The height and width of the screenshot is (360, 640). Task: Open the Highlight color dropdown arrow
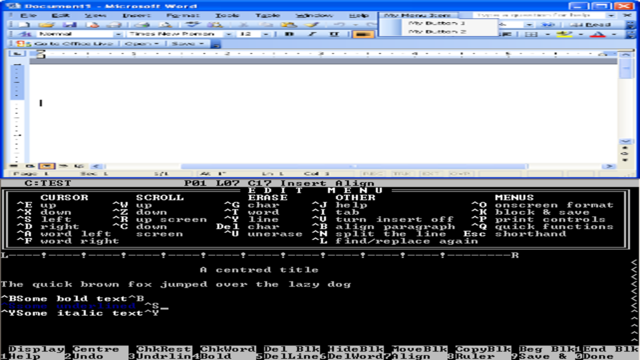pos(580,34)
